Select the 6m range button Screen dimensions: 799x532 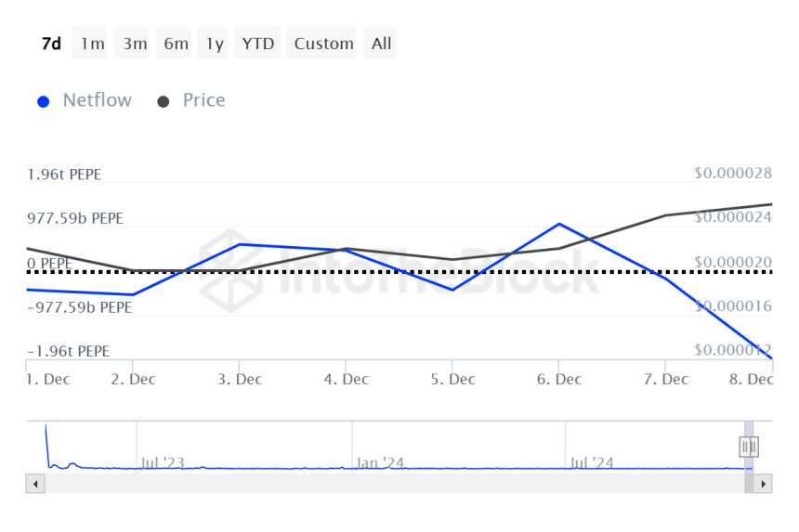[176, 44]
